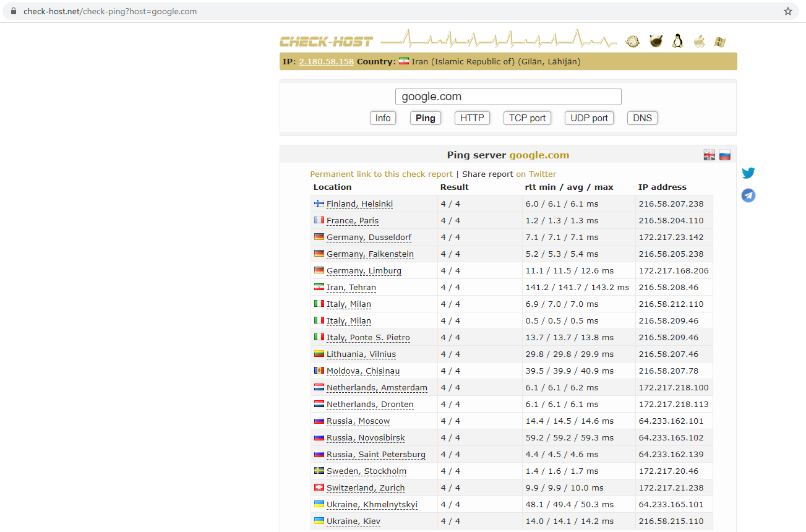Select IP address 64.233.162.139 cell
The height and width of the screenshot is (532, 806).
674,454
